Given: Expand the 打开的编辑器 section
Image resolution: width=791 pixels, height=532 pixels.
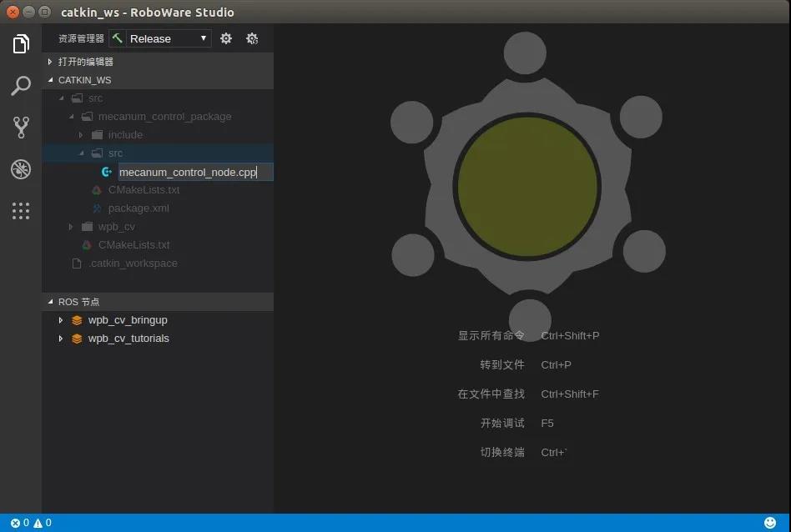Looking at the screenshot, I should coord(49,62).
